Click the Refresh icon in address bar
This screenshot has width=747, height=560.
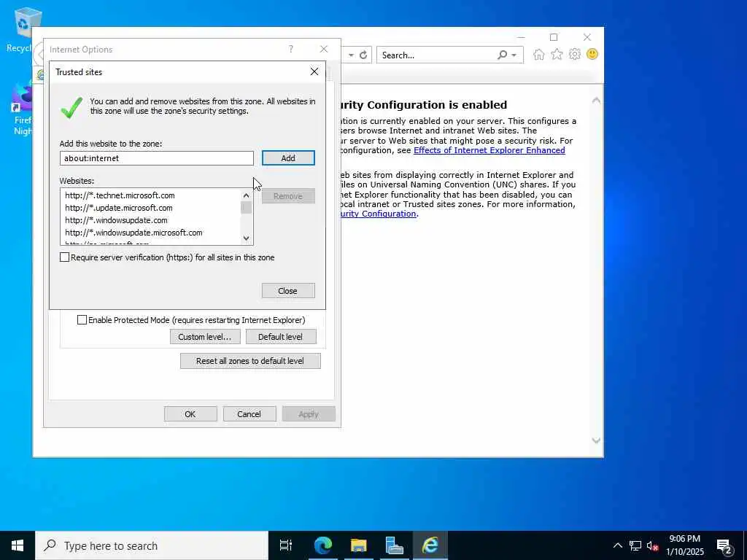[x=363, y=55]
